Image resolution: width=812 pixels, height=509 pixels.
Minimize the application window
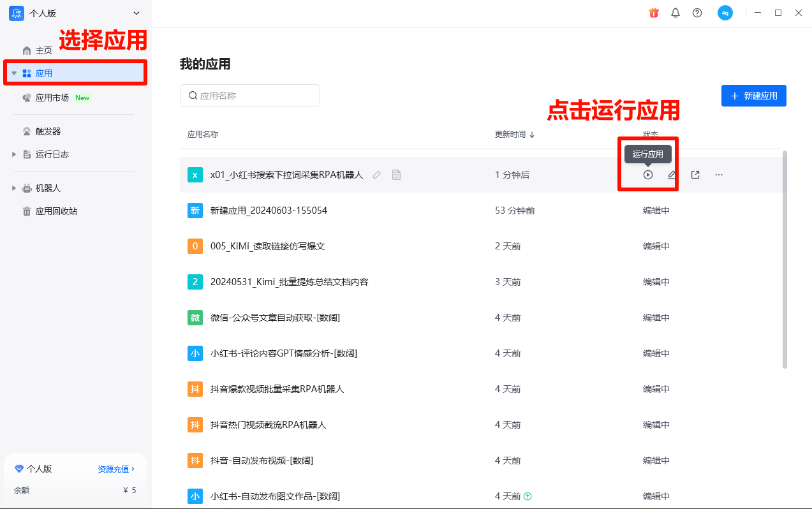757,13
